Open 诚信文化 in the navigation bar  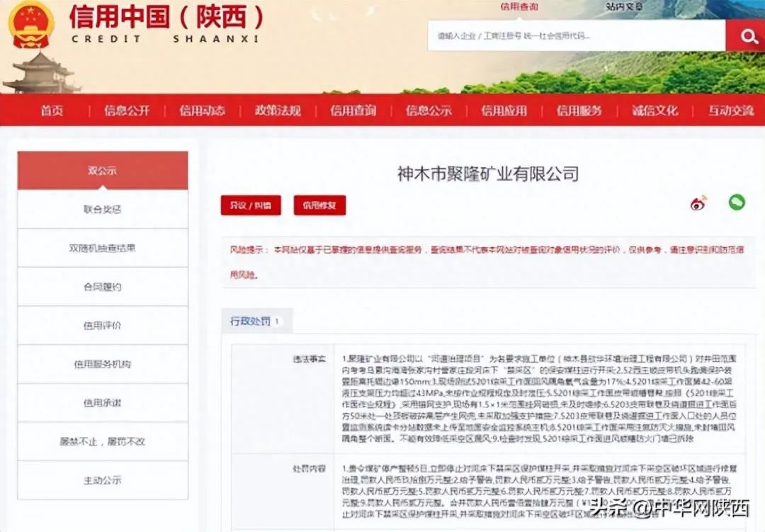point(654,111)
